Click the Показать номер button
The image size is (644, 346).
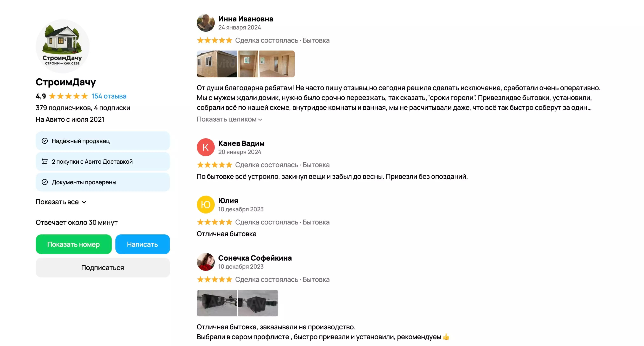[74, 244]
